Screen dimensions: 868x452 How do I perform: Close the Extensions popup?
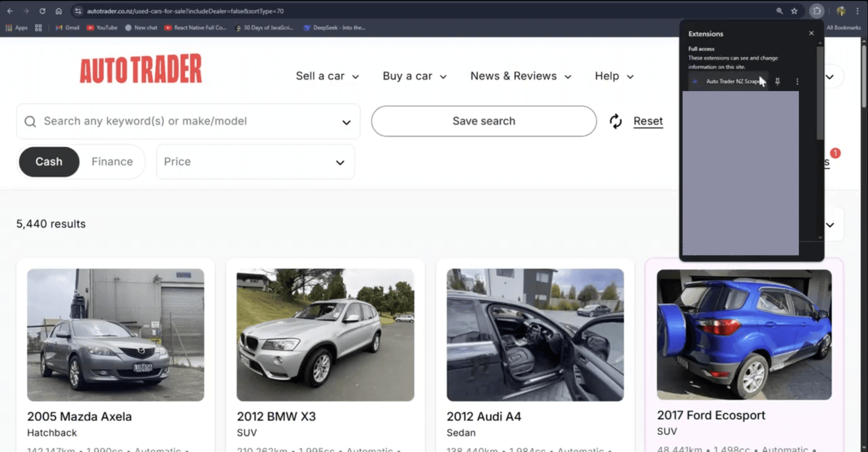pos(811,33)
